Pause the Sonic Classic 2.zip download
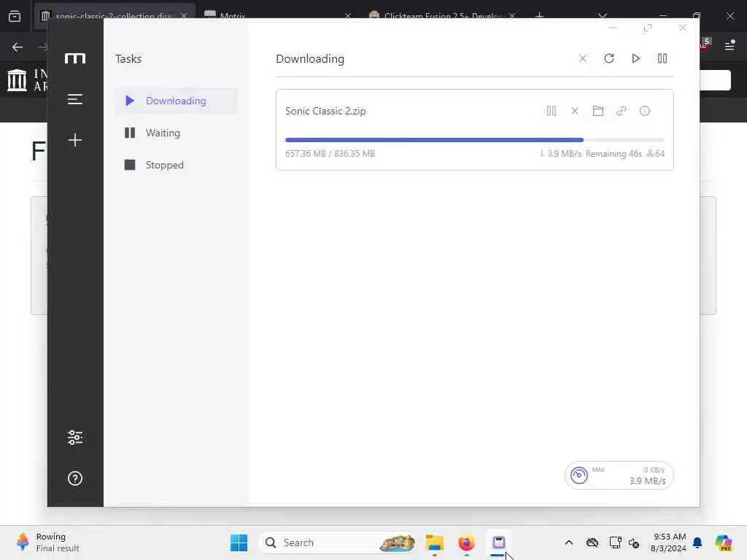Viewport: 747px width, 560px height. point(551,111)
